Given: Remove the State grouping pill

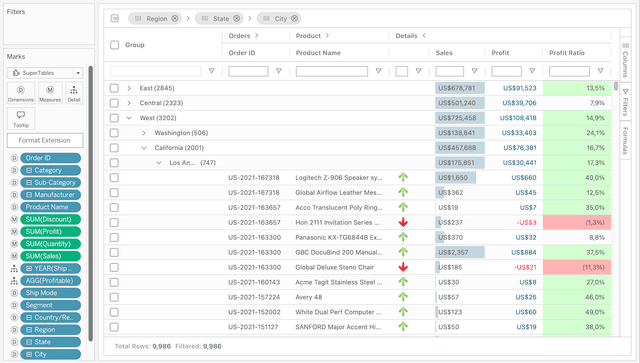Looking at the screenshot, I should (x=236, y=18).
